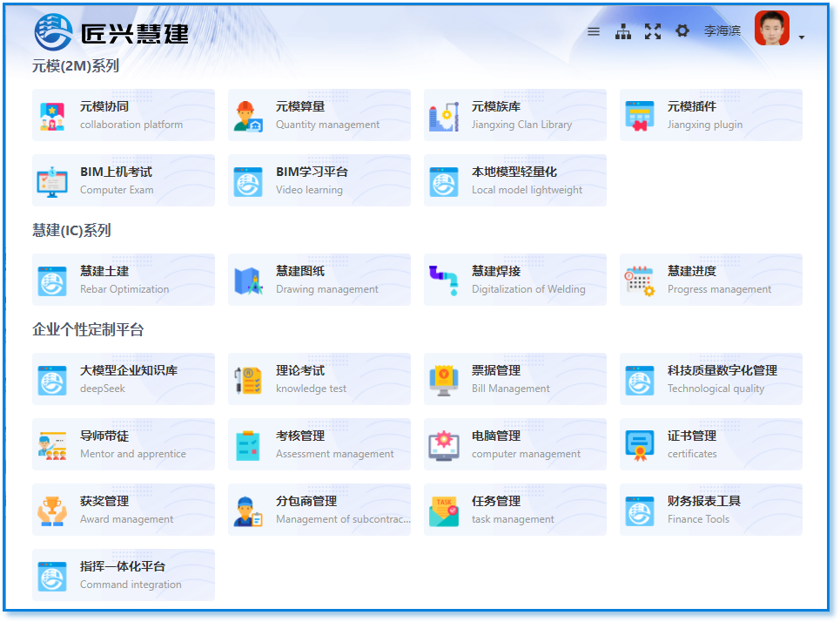The image size is (840, 622).
Task: Toggle fullscreen with the expand icon
Action: [x=653, y=30]
